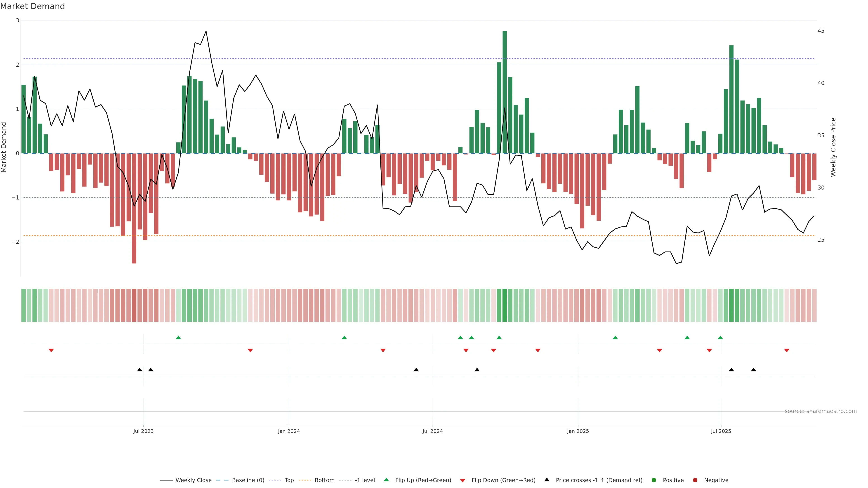Click the green Positive legend dot
This screenshot has height=488, width=868.
(654, 480)
